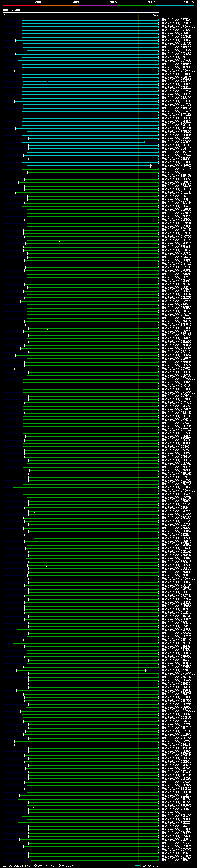
Task: Click the cyan segment of B4FJ56 alignment
Action: 107,176
